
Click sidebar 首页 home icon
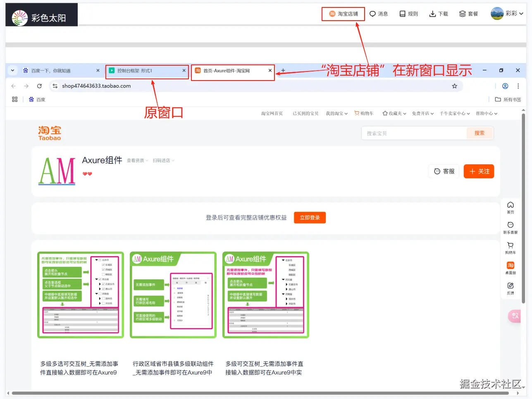tap(511, 208)
